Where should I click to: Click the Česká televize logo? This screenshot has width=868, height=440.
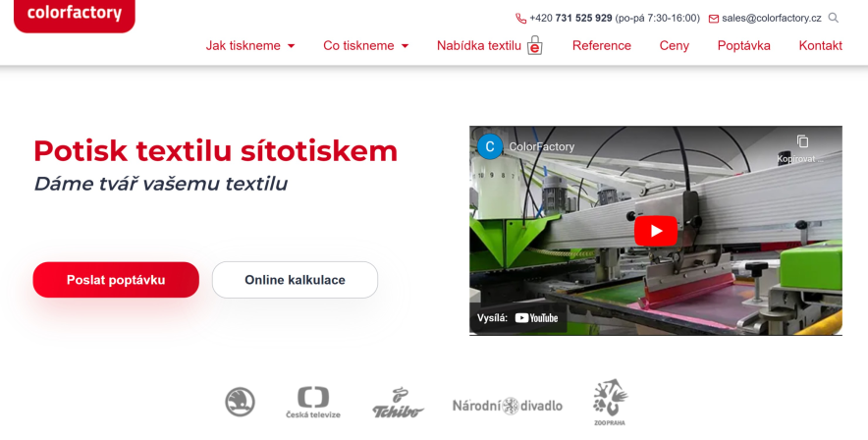(313, 403)
